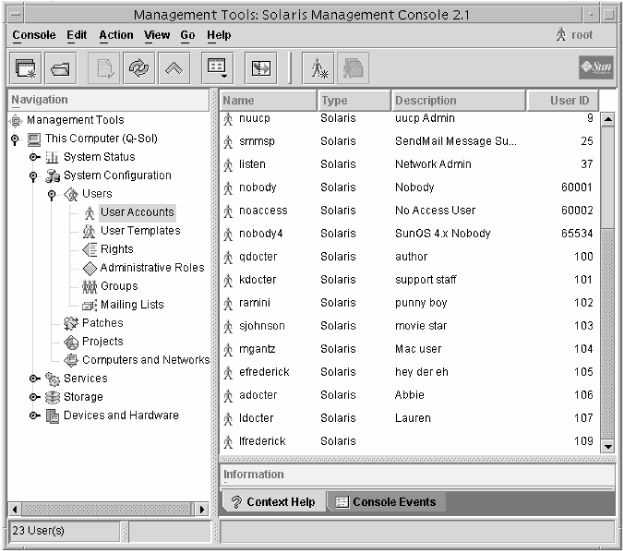
Task: Expand the Devices and Hardware node
Action: pos(35,416)
